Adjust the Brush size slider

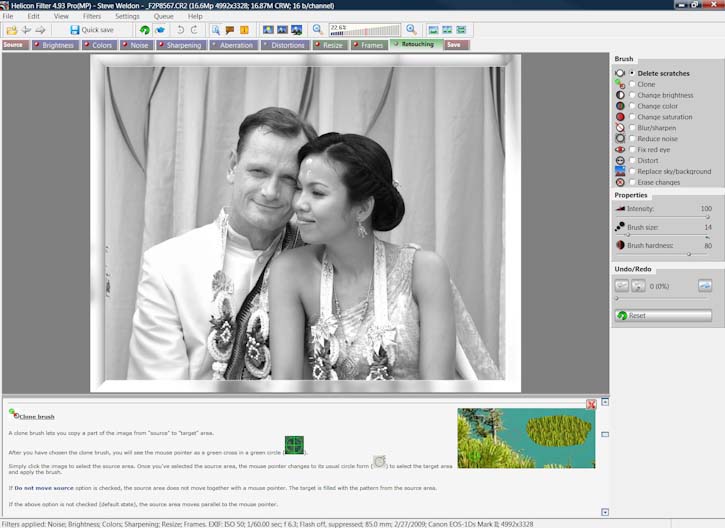pyautogui.click(x=663, y=235)
